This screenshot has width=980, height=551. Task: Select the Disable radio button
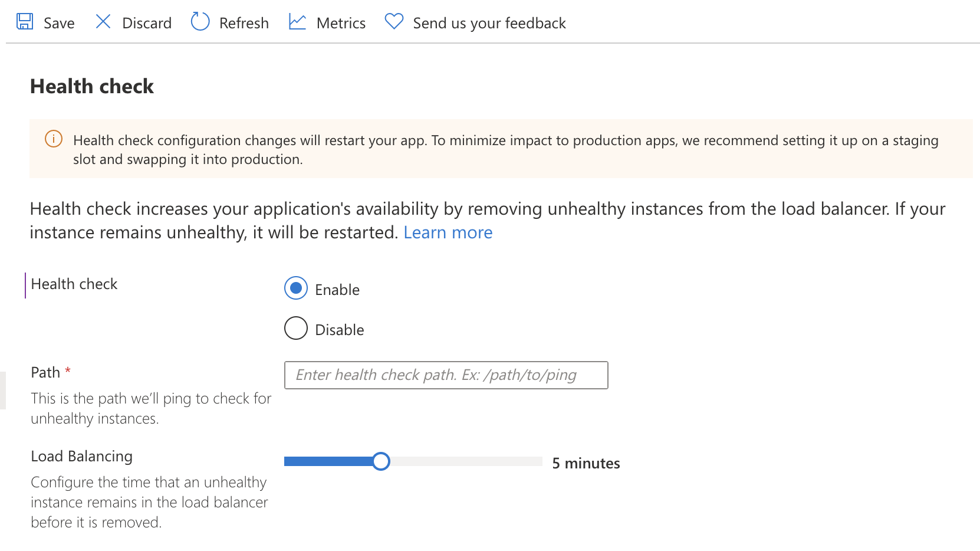295,328
